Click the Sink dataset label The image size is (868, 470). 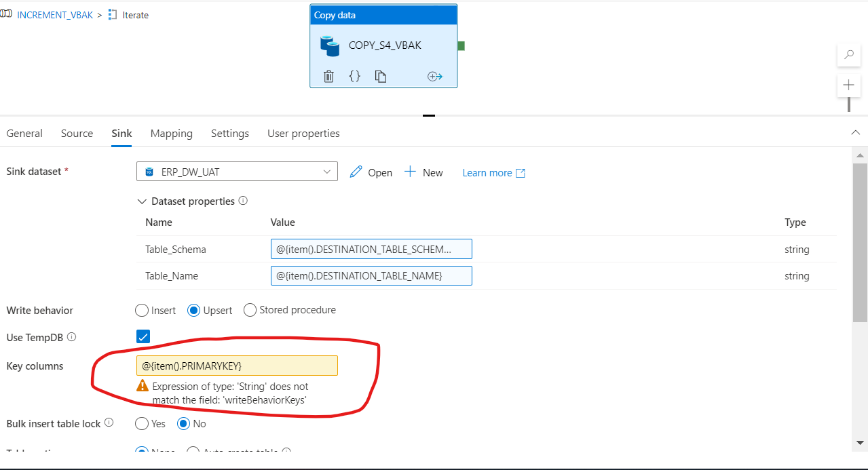point(37,172)
